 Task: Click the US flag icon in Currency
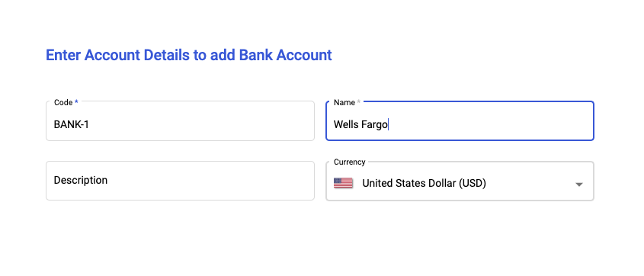(x=343, y=183)
